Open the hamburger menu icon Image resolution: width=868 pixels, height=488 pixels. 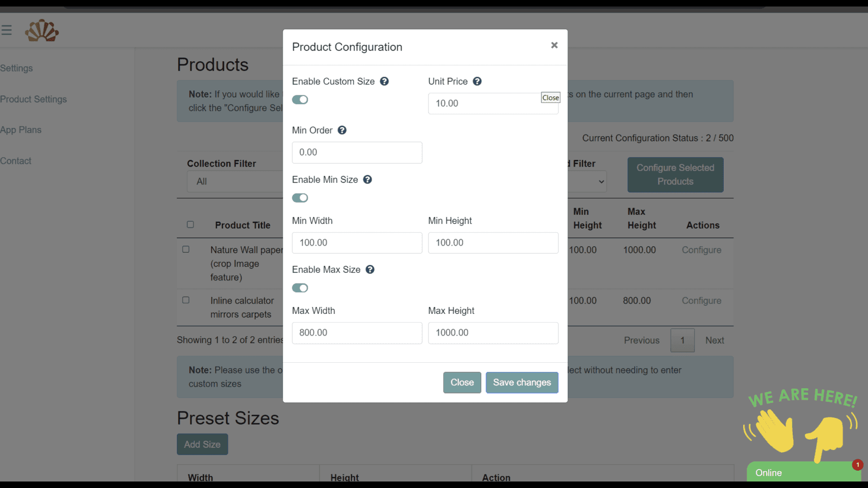click(7, 30)
